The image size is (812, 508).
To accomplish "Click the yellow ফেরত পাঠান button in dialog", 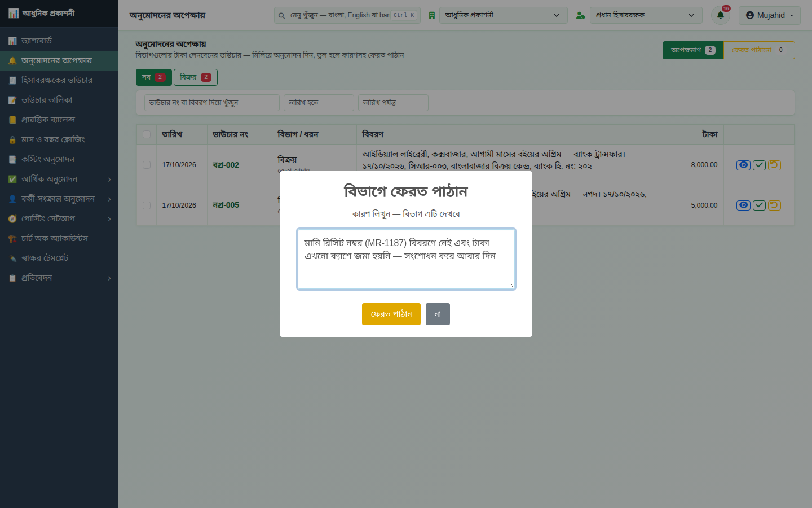I will (x=391, y=314).
